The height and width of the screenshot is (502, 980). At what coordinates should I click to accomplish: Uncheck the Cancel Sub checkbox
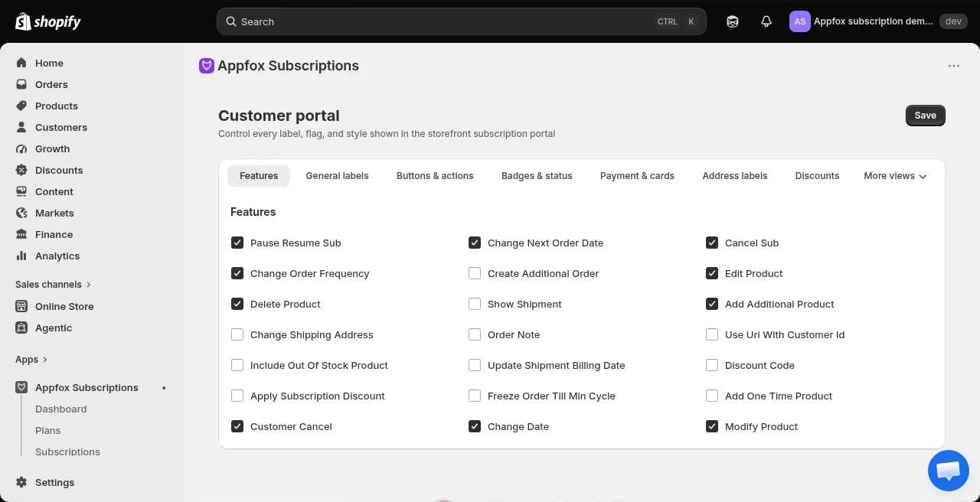[712, 243]
